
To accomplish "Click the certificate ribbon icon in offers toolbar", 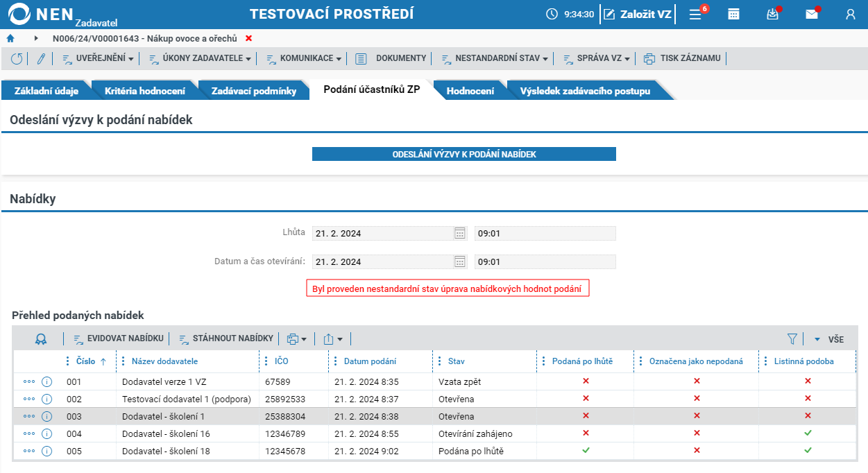I will point(41,338).
